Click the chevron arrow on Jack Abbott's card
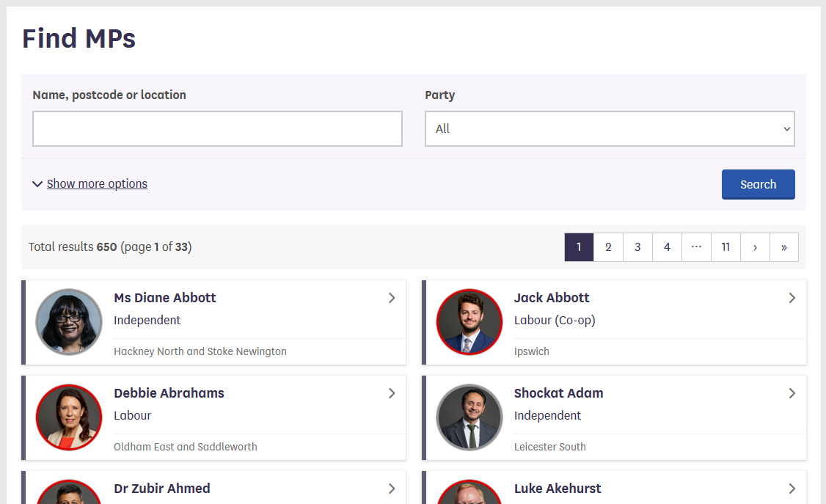 [x=792, y=298]
